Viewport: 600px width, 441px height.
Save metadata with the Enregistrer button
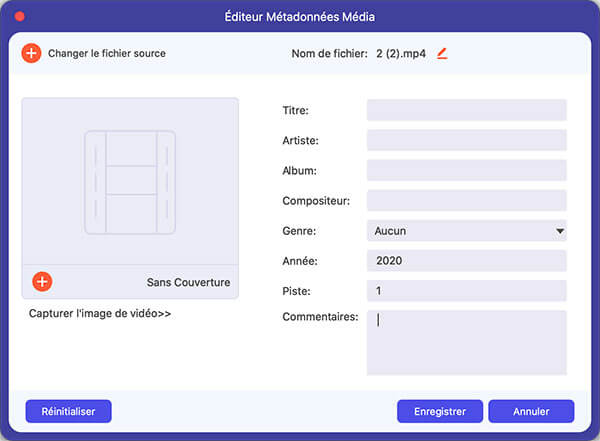440,411
